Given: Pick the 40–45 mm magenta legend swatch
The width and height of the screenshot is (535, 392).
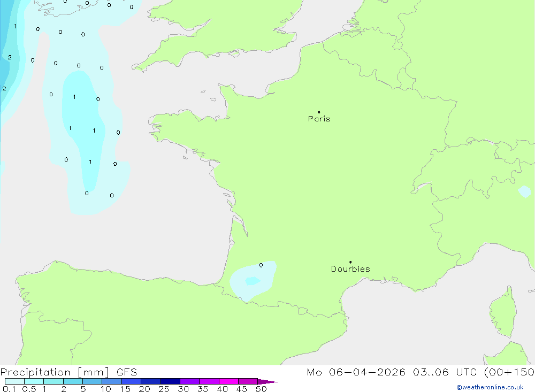Looking at the screenshot, I should [x=228, y=381].
